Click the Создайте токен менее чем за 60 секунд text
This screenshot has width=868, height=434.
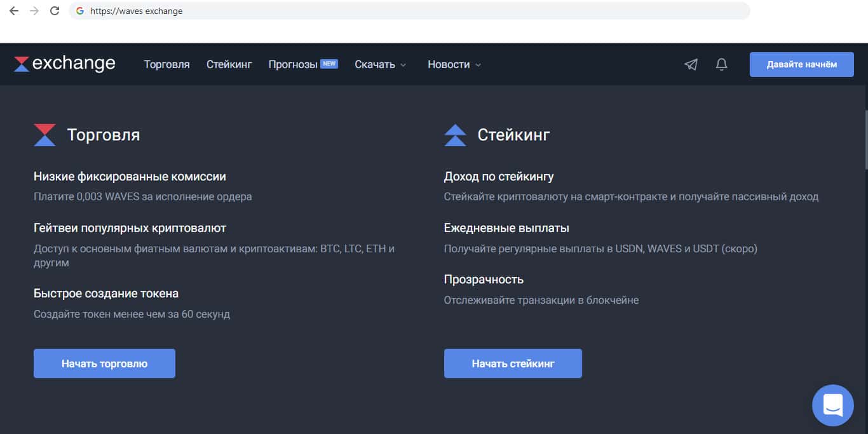(x=132, y=314)
